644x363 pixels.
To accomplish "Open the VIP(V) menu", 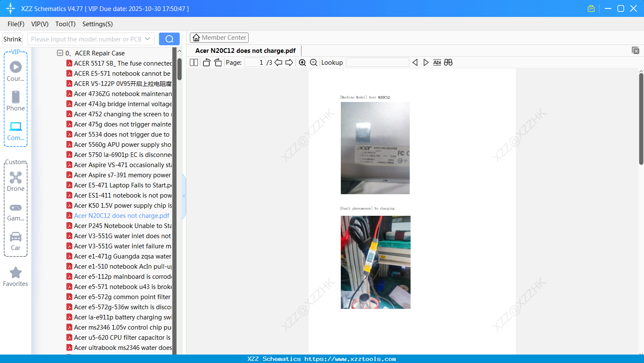I will 40,24.
